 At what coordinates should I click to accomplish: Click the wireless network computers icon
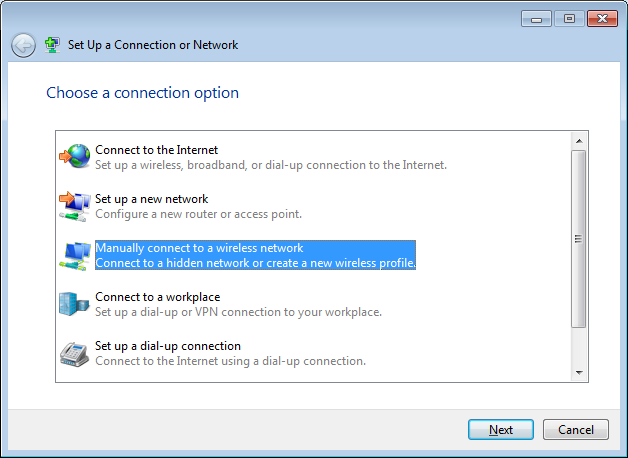coord(74,256)
